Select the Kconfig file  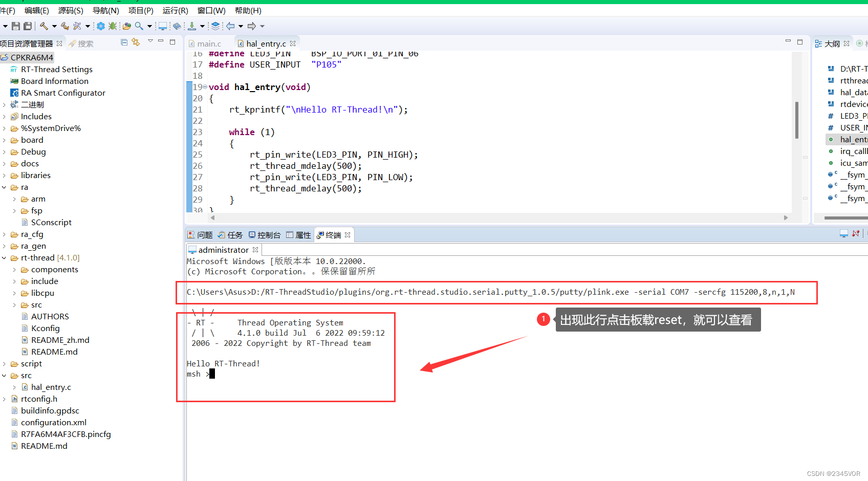coord(40,329)
